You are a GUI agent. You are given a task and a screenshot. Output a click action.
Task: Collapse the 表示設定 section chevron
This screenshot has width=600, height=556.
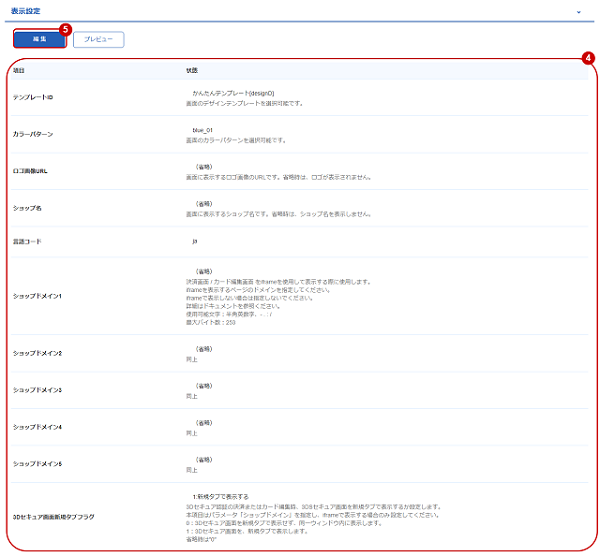coord(579,12)
